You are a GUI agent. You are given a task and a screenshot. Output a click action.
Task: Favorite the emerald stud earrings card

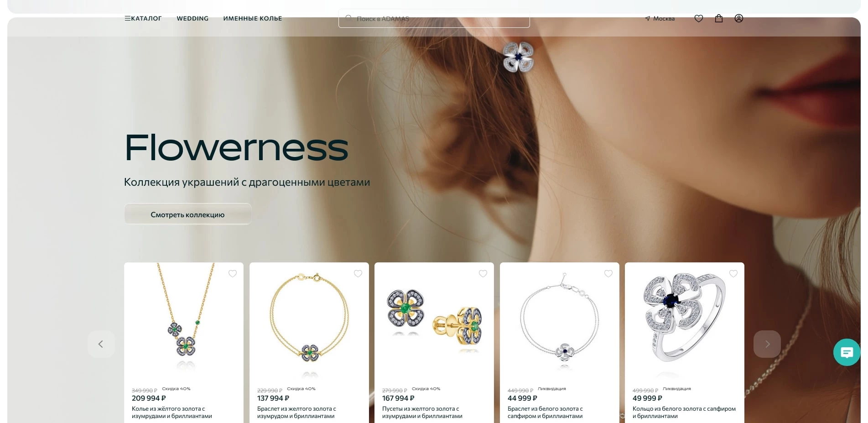483,274
